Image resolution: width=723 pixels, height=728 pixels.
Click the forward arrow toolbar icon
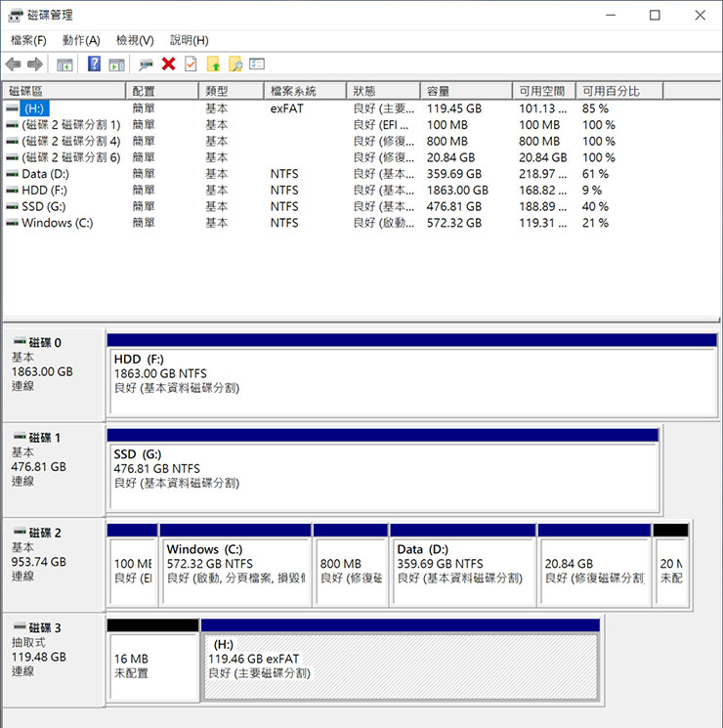[x=35, y=64]
